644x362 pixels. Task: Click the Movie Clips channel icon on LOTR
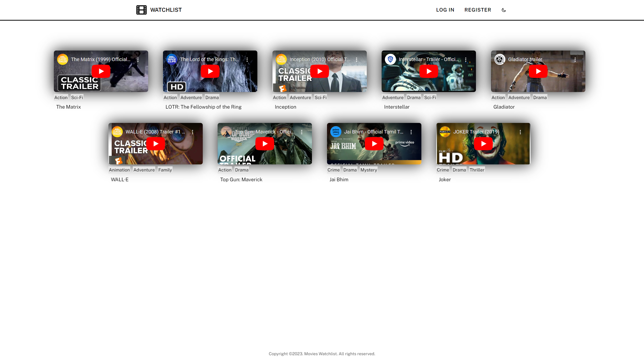pyautogui.click(x=172, y=59)
